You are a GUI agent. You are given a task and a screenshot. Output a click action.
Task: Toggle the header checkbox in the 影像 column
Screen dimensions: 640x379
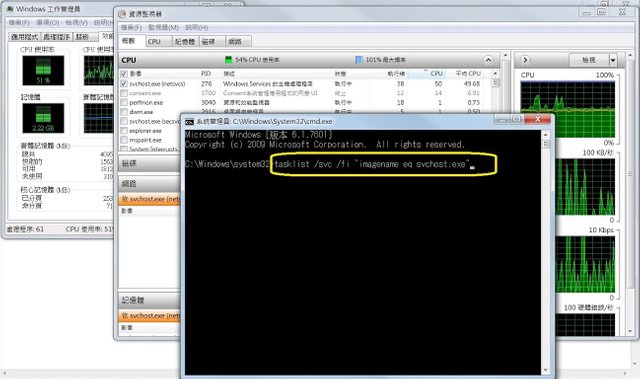[124, 74]
